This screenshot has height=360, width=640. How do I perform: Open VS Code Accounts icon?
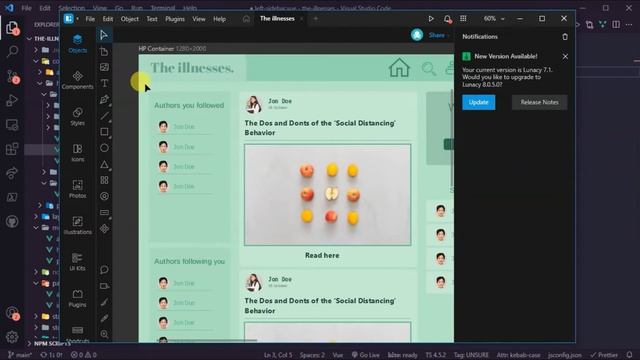12,313
